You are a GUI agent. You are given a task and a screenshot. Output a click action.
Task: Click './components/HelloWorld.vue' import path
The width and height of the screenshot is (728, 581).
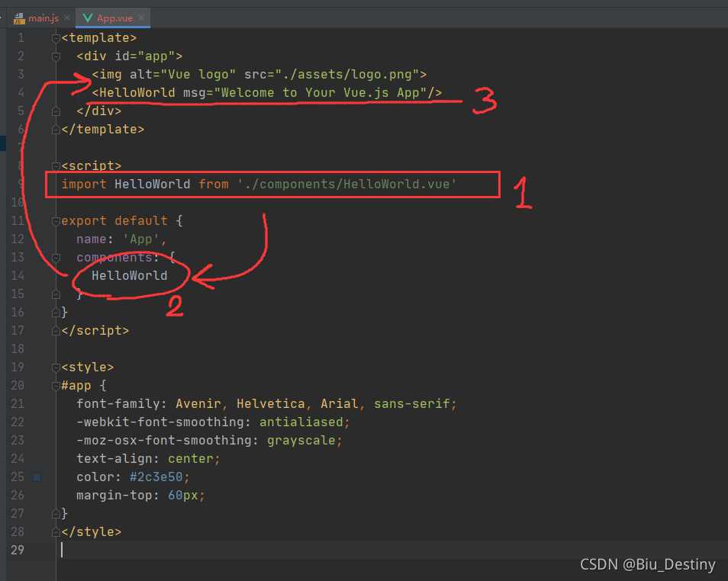[347, 185]
